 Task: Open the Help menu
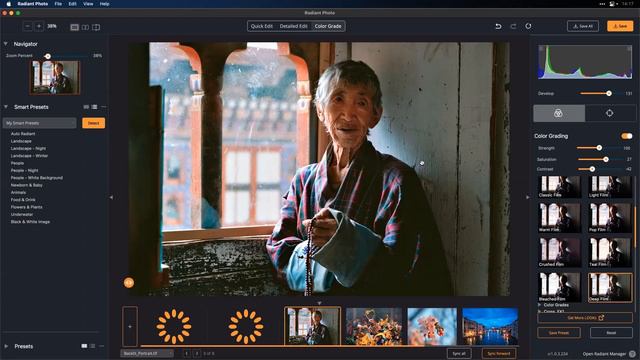(104, 4)
